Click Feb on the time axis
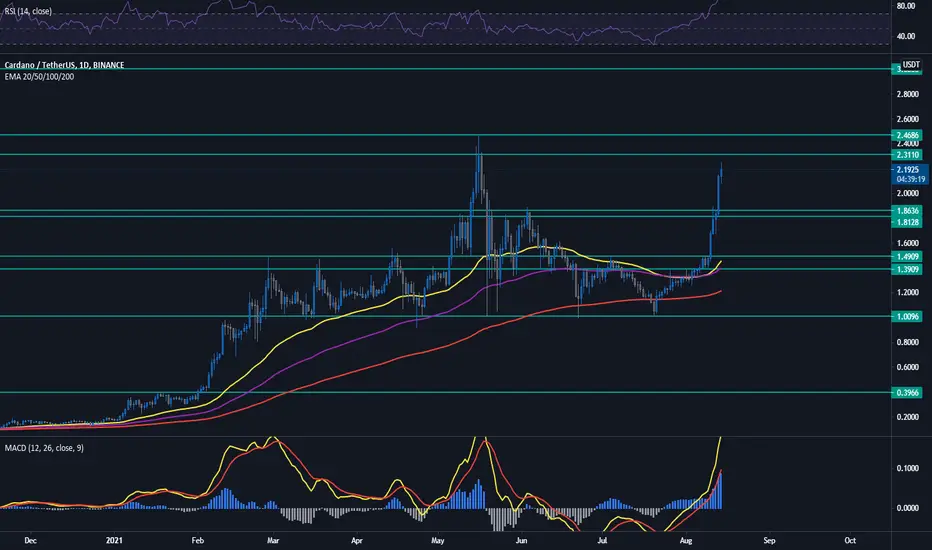932x550 pixels. click(x=197, y=540)
